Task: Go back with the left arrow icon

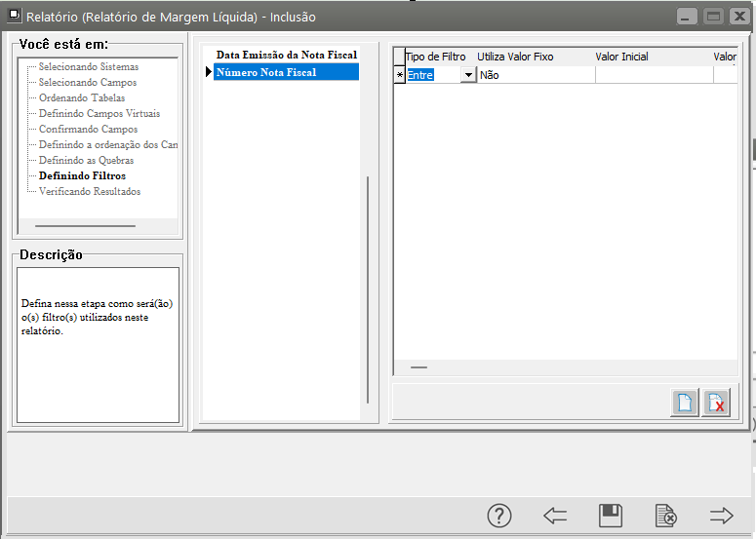Action: (x=555, y=516)
